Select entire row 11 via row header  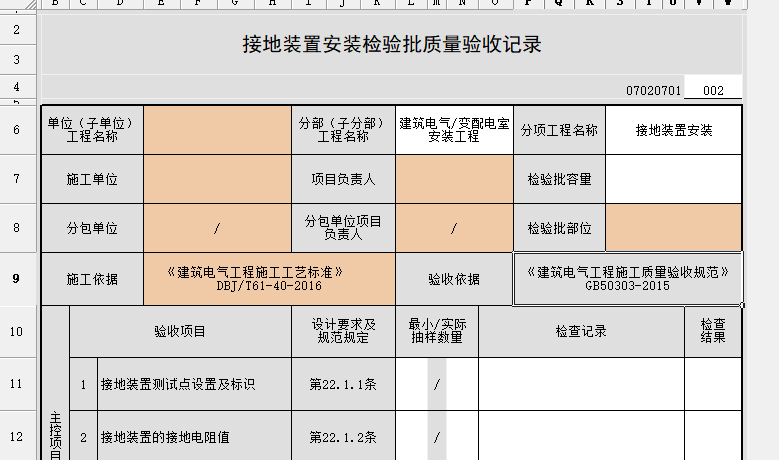(x=17, y=384)
